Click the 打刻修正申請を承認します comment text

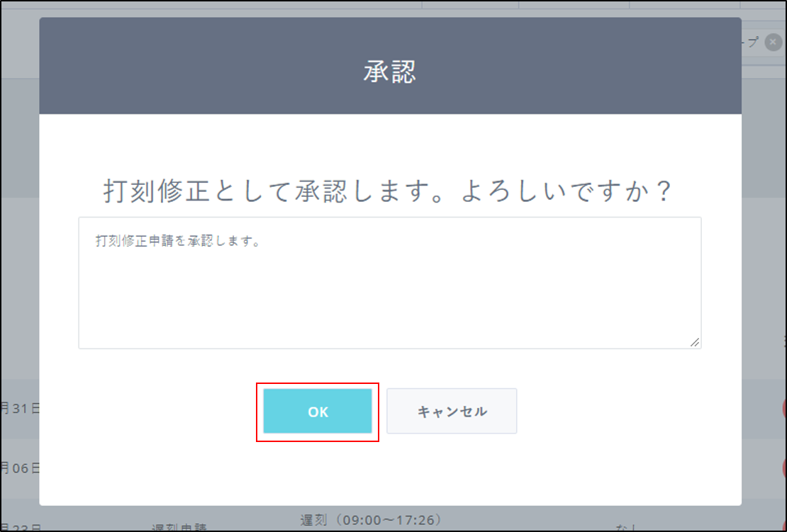click(178, 242)
